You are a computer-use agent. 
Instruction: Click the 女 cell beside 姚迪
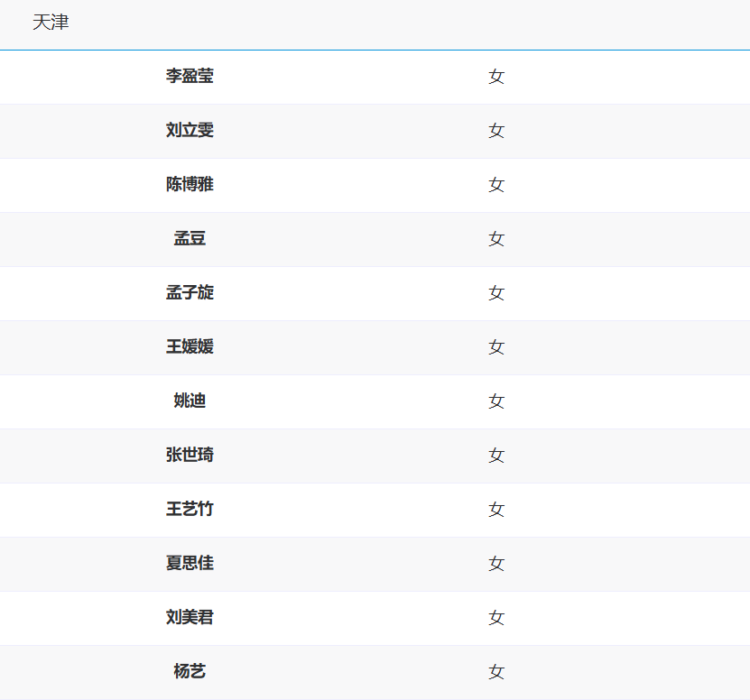click(495, 401)
